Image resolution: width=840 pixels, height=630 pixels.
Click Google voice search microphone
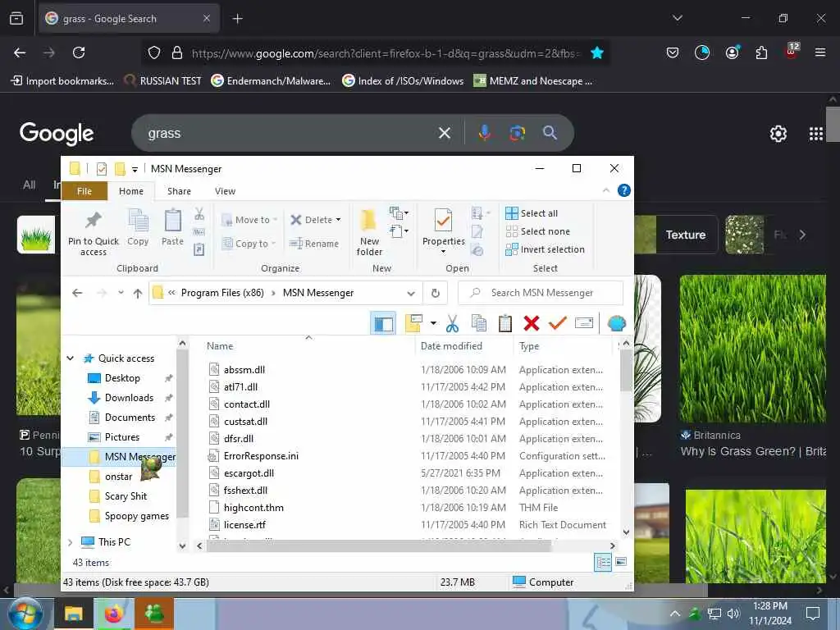[484, 133]
